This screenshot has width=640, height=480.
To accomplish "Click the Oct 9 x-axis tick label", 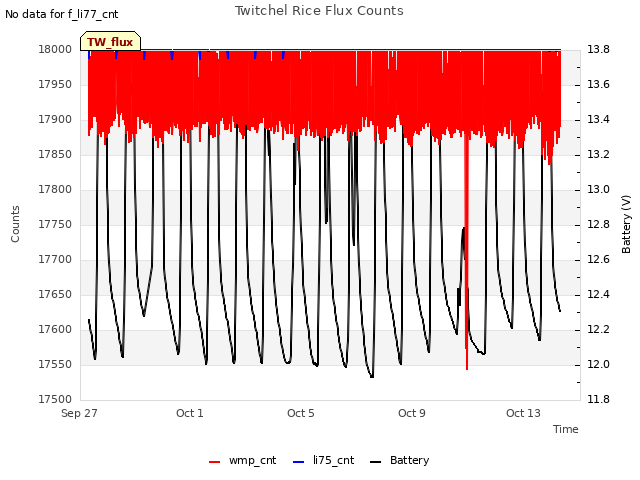I will (412, 413).
